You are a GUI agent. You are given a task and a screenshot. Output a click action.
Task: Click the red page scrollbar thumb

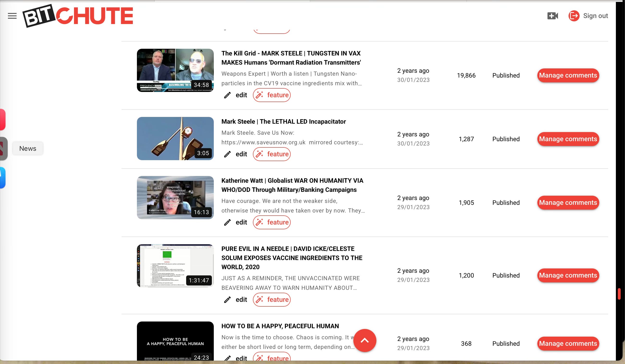[619, 294]
